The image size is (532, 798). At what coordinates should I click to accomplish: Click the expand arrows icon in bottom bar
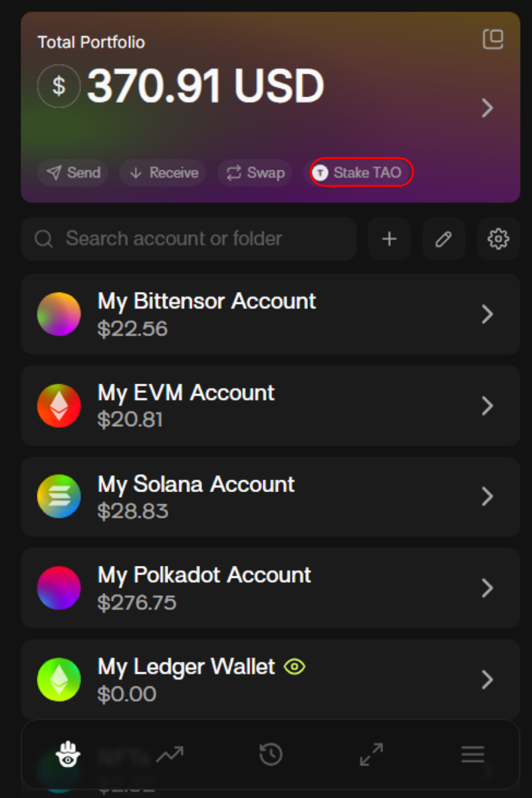(372, 754)
